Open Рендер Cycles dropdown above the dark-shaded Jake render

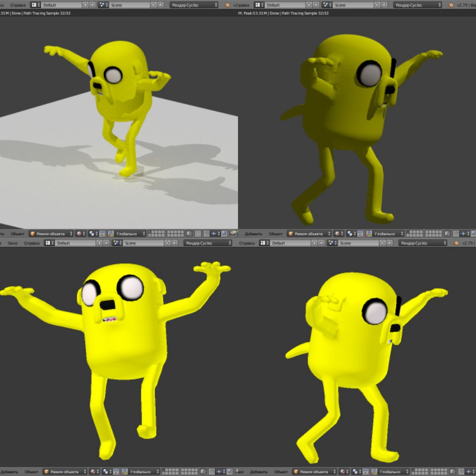(417, 5)
